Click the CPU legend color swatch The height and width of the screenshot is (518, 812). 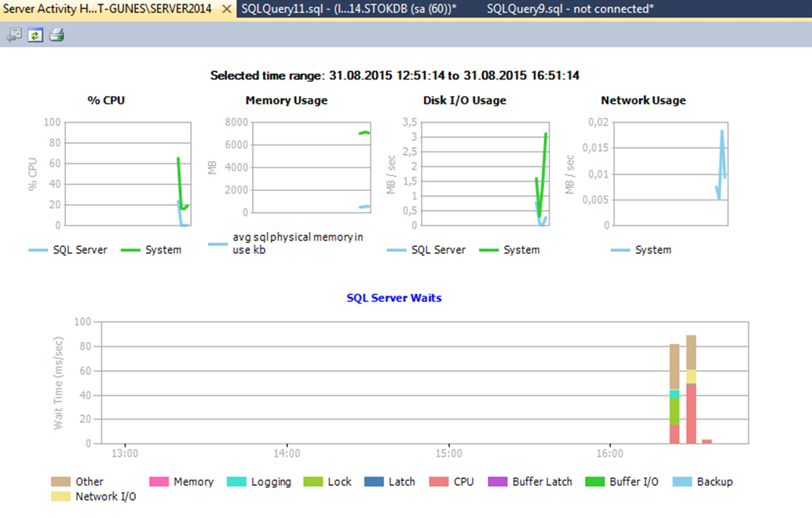(439, 482)
